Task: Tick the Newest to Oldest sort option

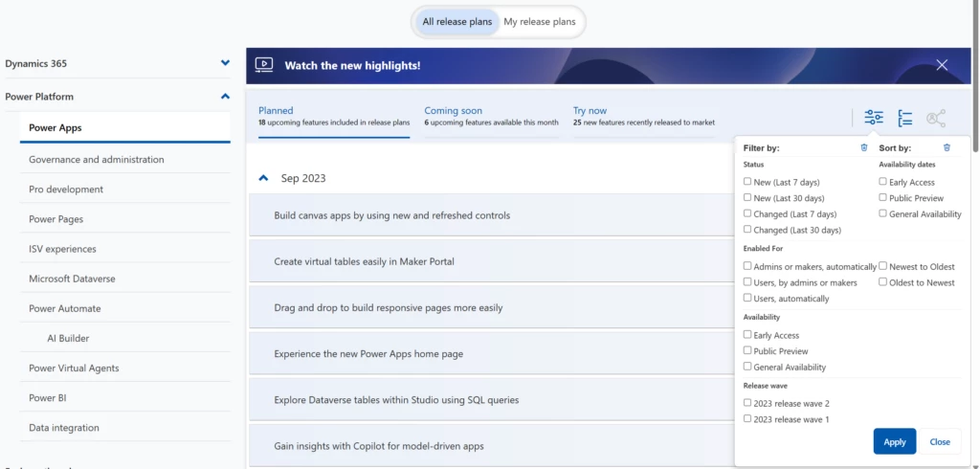Action: pos(883,267)
